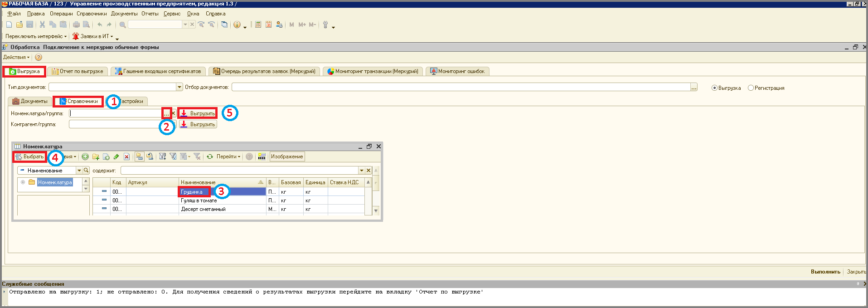Click the calculator icon in the main toolbar
This screenshot has height=308, width=868.
(x=258, y=24)
